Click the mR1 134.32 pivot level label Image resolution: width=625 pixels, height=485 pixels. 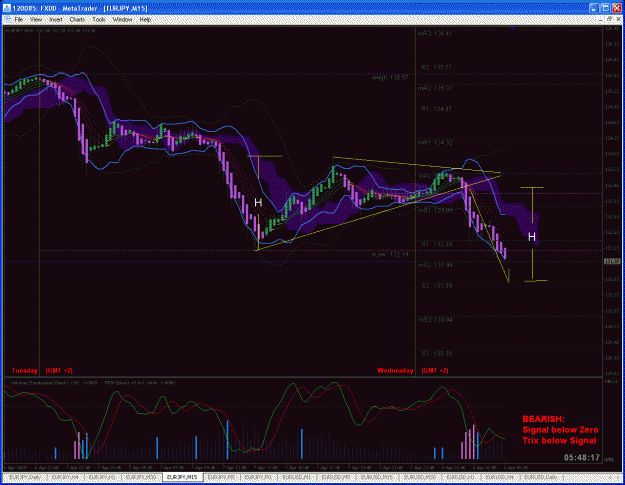tap(435, 142)
